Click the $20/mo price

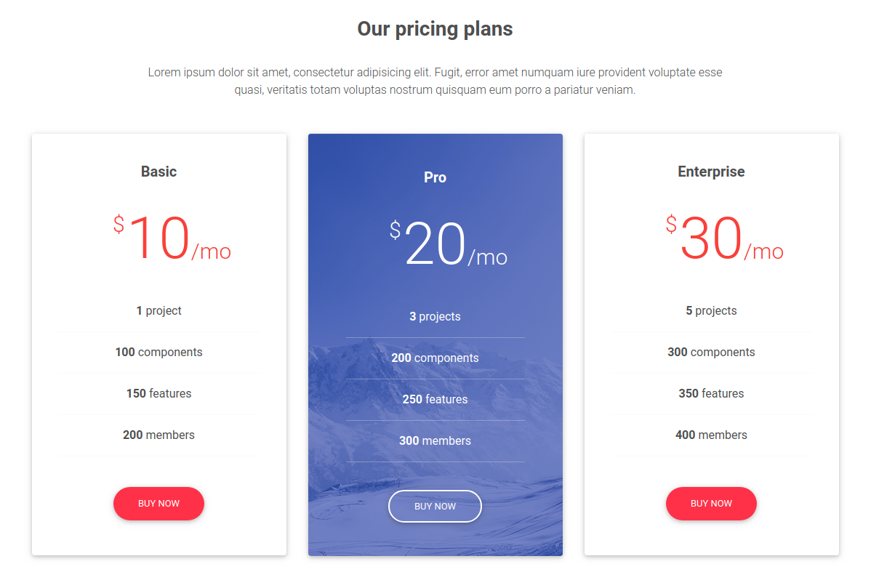(x=449, y=244)
